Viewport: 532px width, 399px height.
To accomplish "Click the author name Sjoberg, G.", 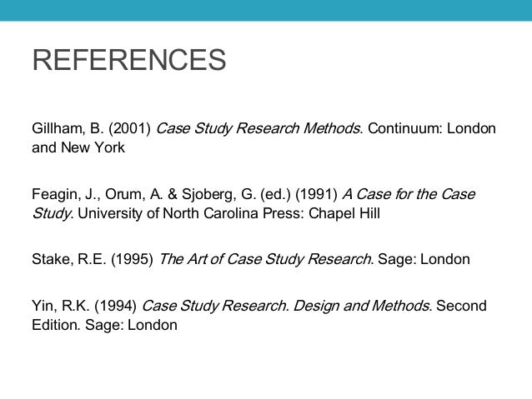I will pos(213,195).
